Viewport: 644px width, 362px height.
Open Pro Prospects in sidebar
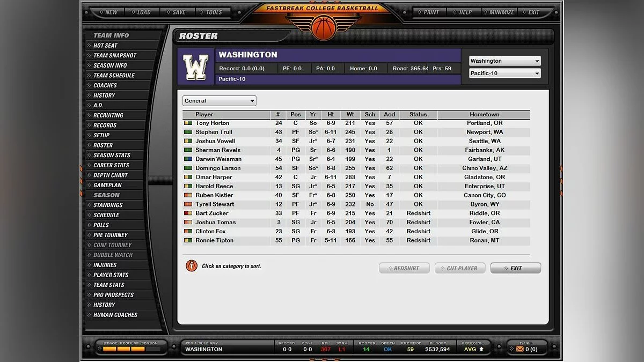113,295
